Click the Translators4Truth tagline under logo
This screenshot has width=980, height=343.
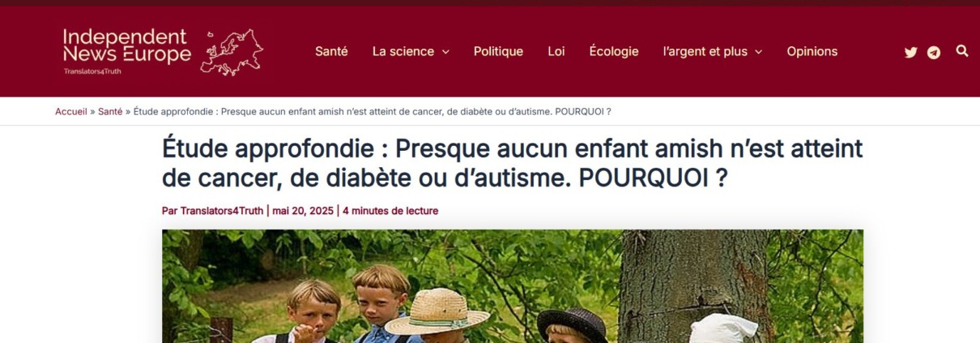(x=92, y=71)
